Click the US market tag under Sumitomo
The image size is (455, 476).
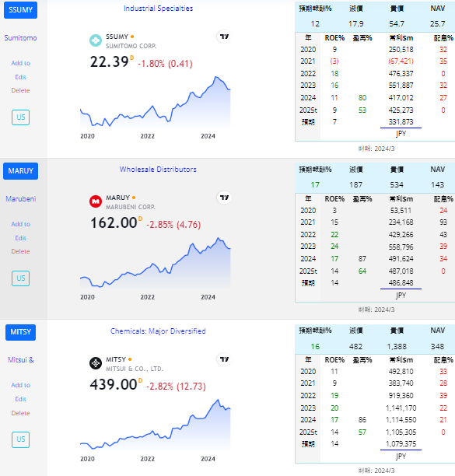(x=21, y=117)
